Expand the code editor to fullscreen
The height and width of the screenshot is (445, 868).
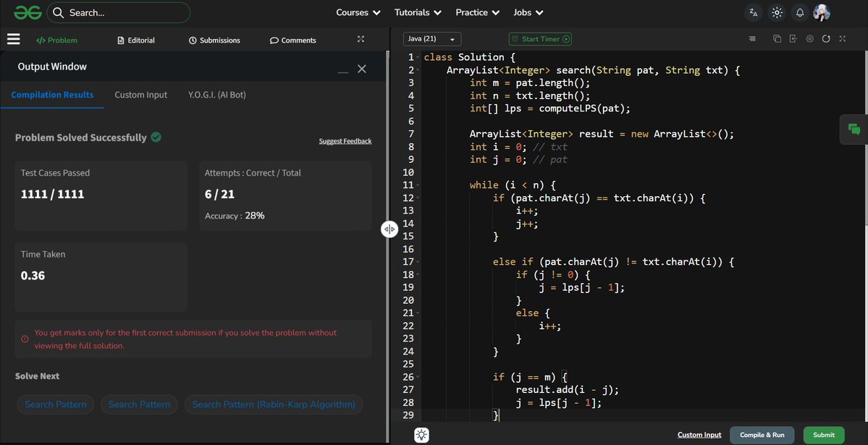(843, 39)
